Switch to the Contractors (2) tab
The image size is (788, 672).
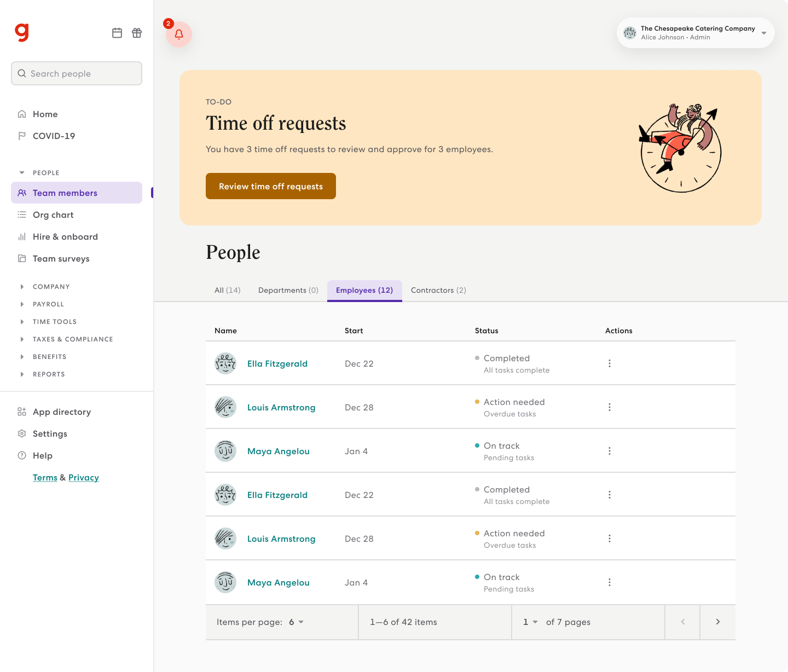[x=438, y=290]
